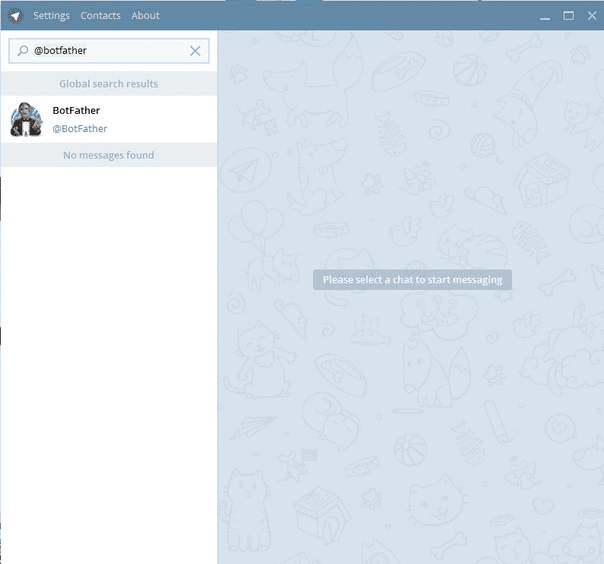604x564 pixels.
Task: Click BotFather's profile avatar
Action: (x=26, y=119)
